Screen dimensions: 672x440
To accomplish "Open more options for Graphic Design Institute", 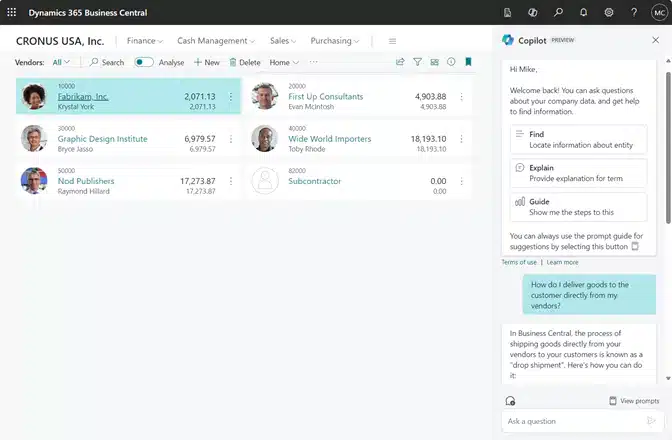I will coord(231,139).
